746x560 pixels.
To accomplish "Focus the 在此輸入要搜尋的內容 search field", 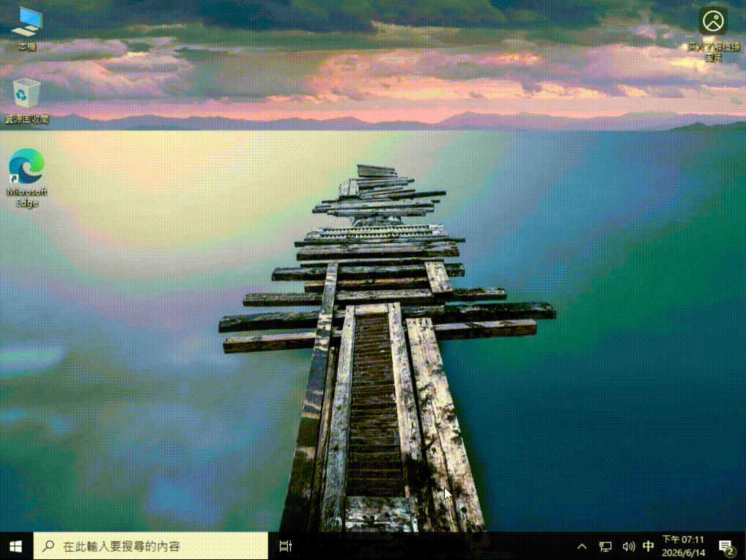I will click(x=151, y=546).
